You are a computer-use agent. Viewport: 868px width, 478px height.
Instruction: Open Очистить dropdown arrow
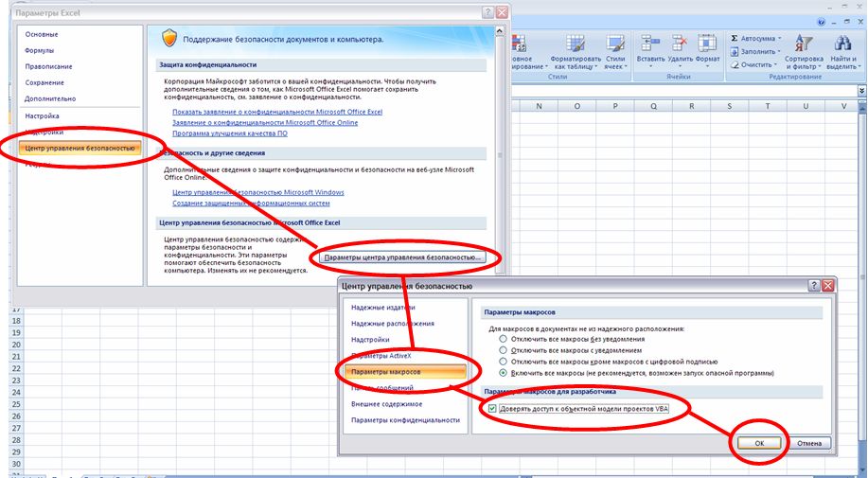[775, 64]
